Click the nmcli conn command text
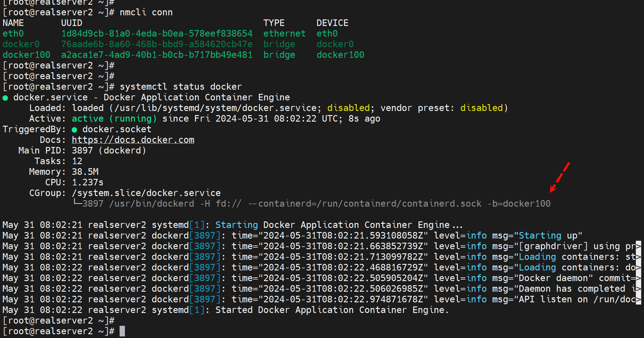The image size is (644, 338). click(146, 12)
